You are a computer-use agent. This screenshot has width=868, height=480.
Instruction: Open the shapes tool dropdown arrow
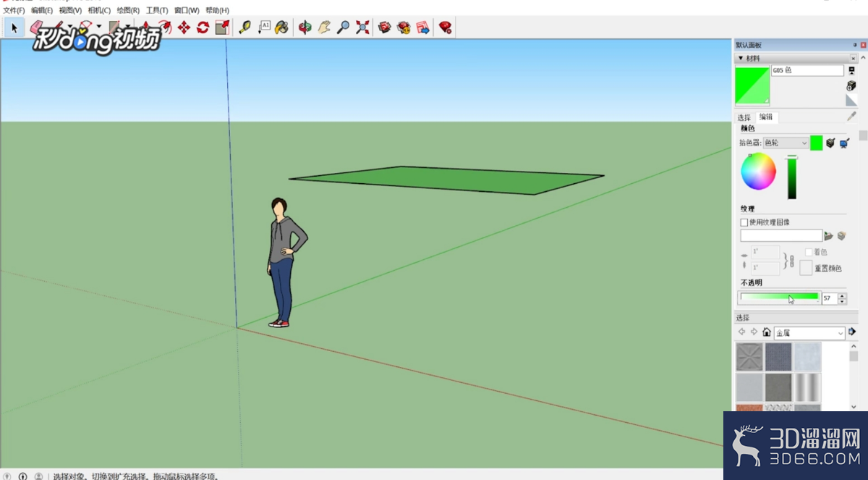(127, 28)
